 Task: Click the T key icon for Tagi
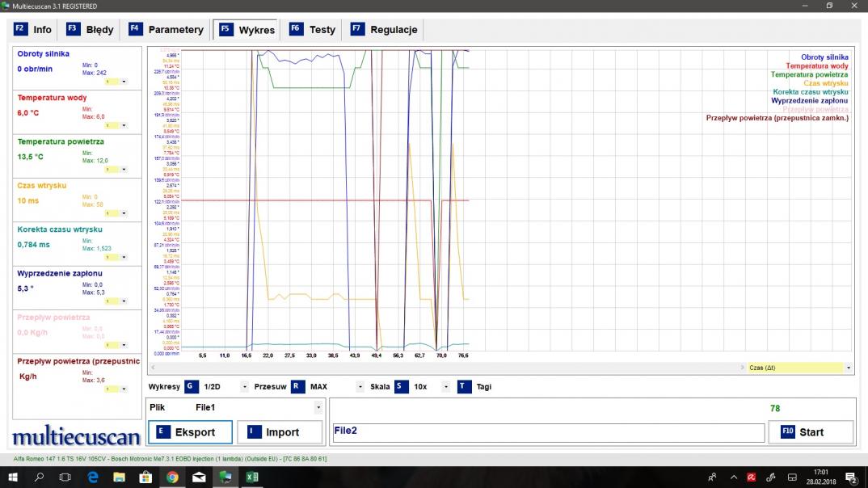coord(464,386)
